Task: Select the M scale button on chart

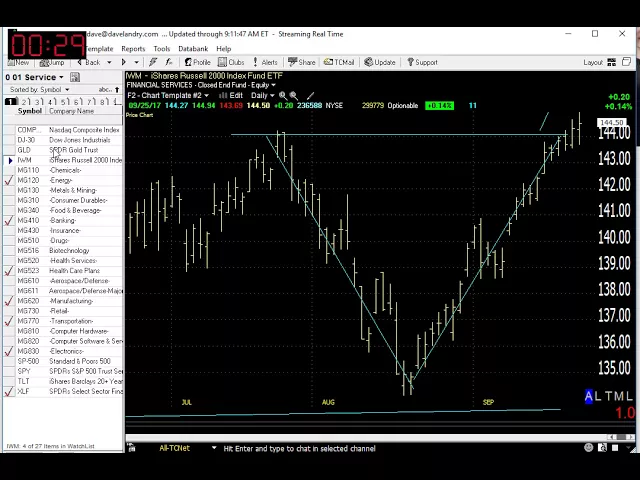Action: click(619, 396)
